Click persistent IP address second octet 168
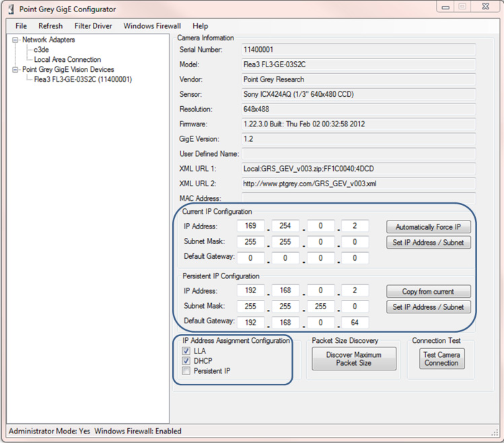This screenshot has height=443, width=504. 285,290
